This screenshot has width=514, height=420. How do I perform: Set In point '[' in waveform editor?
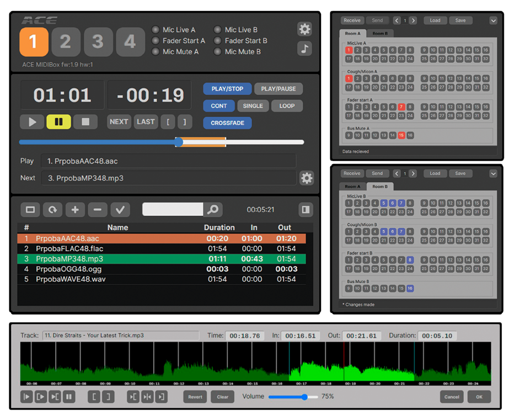coord(94,397)
